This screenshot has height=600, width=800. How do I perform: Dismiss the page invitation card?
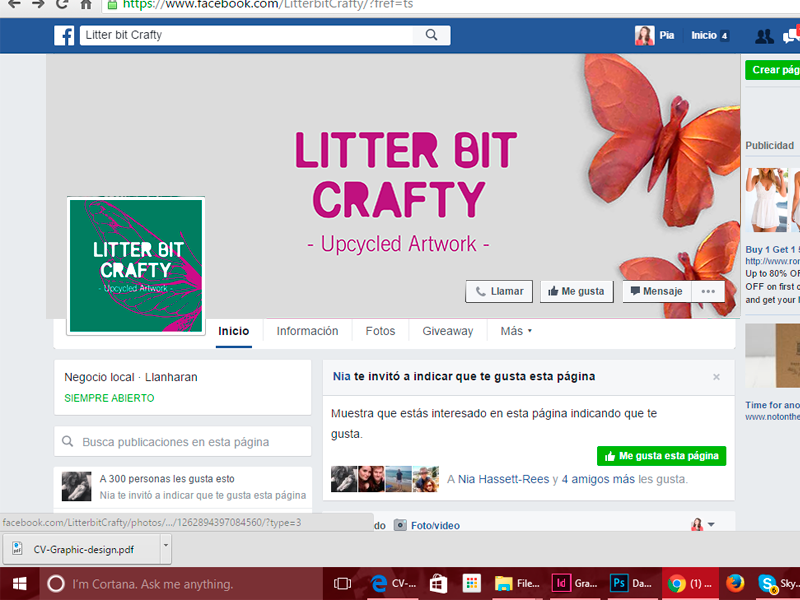pyautogui.click(x=716, y=377)
